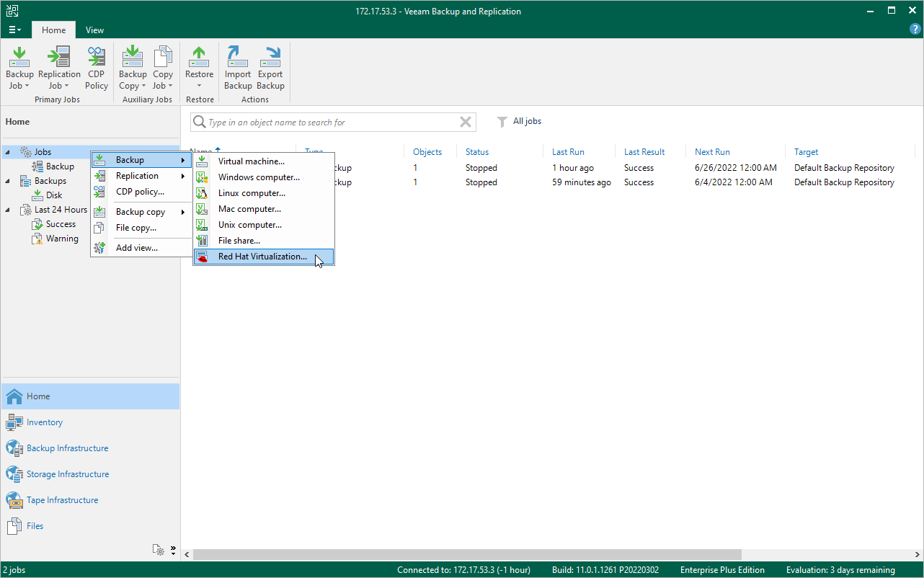Viewport: 924px width, 578px height.
Task: Switch to the View ribbon tab
Action: click(x=94, y=30)
